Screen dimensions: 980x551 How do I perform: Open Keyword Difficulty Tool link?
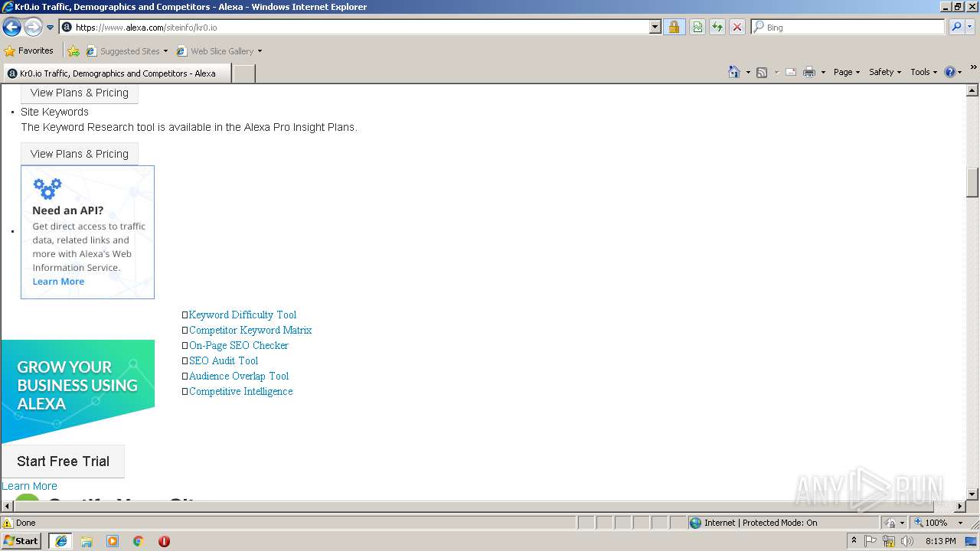click(x=243, y=315)
